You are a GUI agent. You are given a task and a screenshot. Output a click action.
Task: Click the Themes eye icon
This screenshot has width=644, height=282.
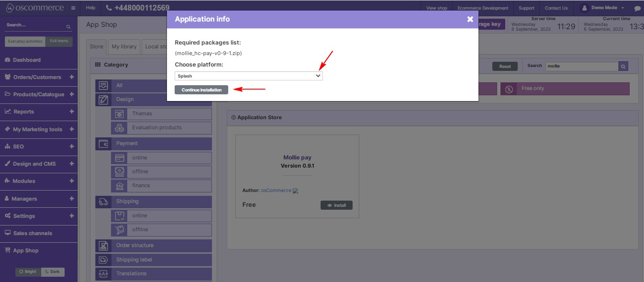pos(119,114)
